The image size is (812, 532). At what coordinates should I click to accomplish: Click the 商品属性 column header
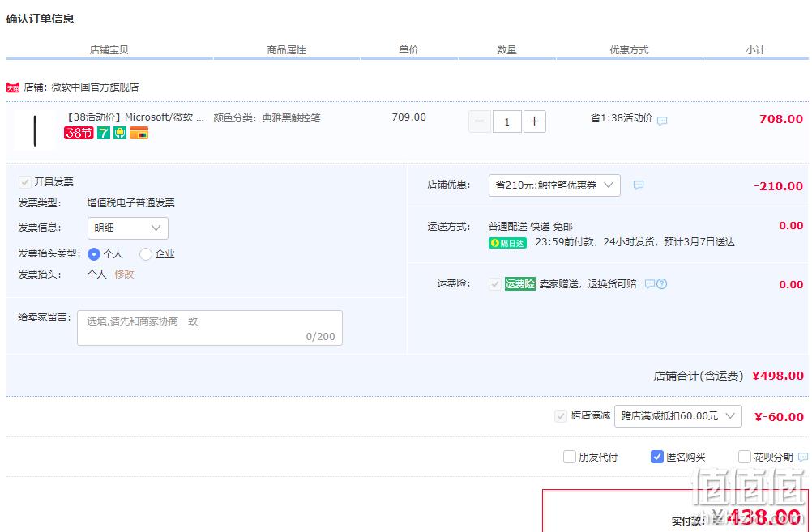[x=286, y=50]
